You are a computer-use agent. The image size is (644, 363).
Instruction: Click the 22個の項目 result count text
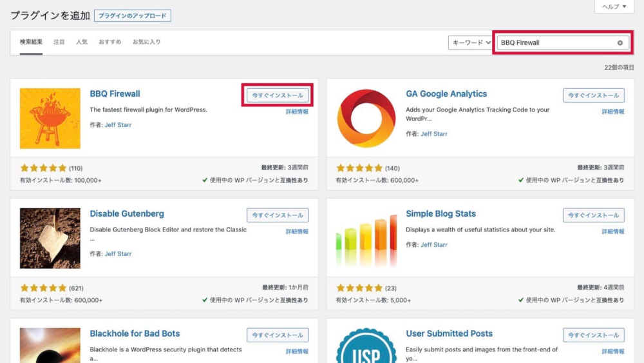(x=619, y=68)
